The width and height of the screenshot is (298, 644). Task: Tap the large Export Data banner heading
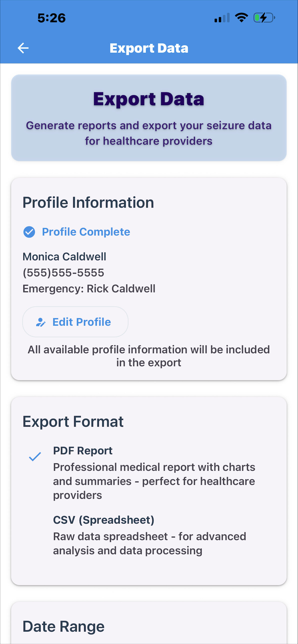point(149,99)
